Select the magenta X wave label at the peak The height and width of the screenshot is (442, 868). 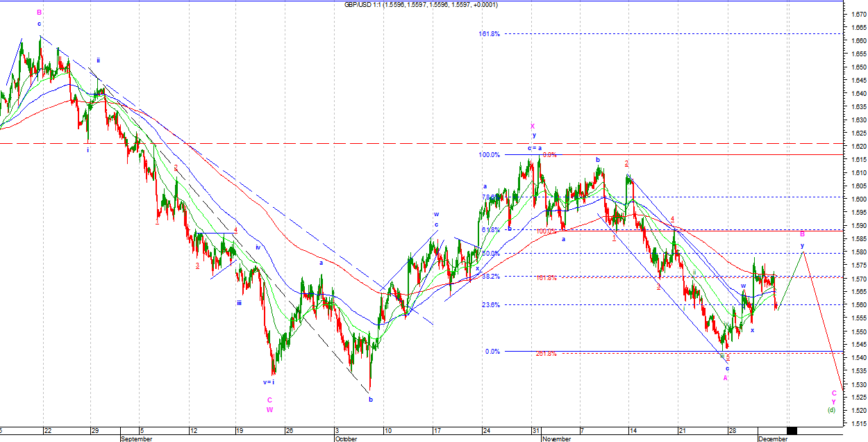point(533,126)
